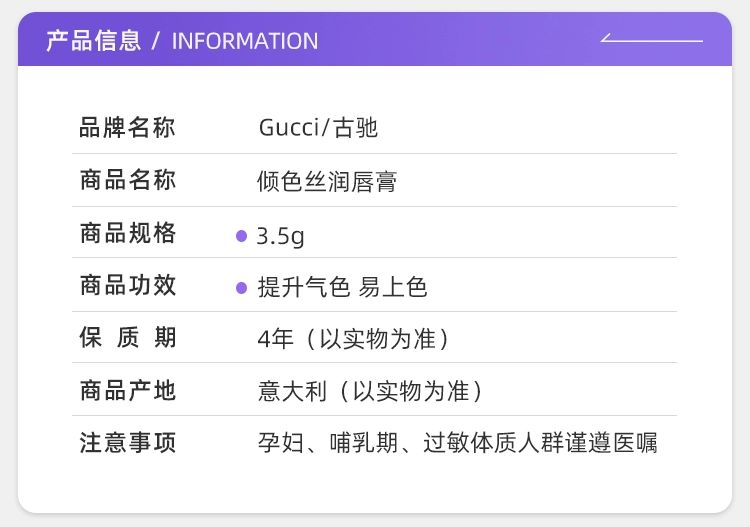This screenshot has height=527, width=750.
Task: Click the 产品信息 header title
Action: tap(93, 41)
